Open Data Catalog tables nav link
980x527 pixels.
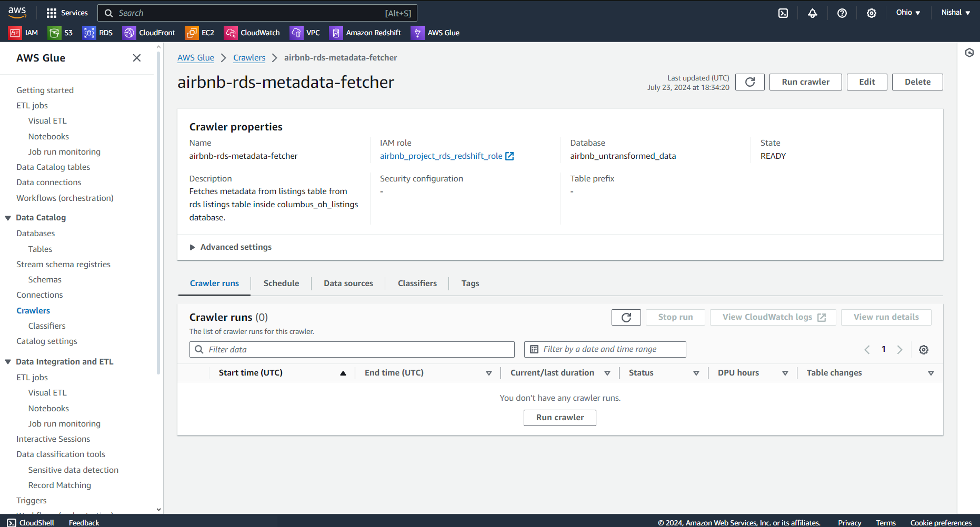53,167
